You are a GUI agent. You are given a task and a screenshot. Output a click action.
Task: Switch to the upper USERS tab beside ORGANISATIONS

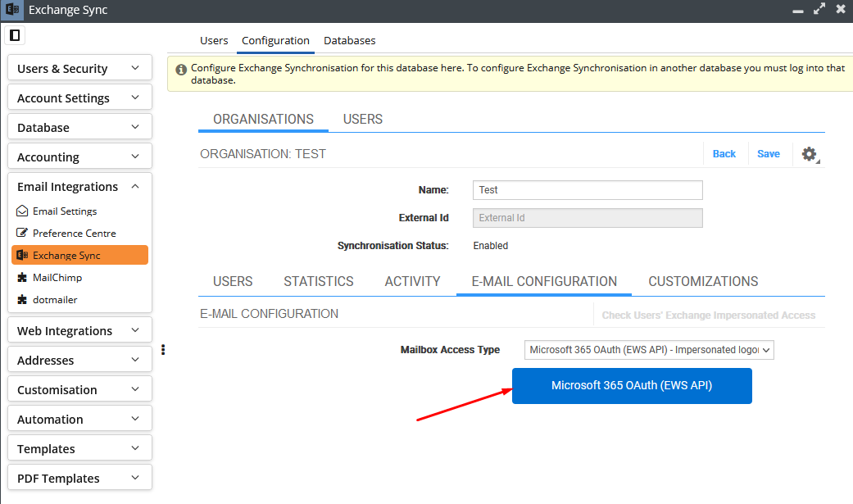pyautogui.click(x=363, y=119)
